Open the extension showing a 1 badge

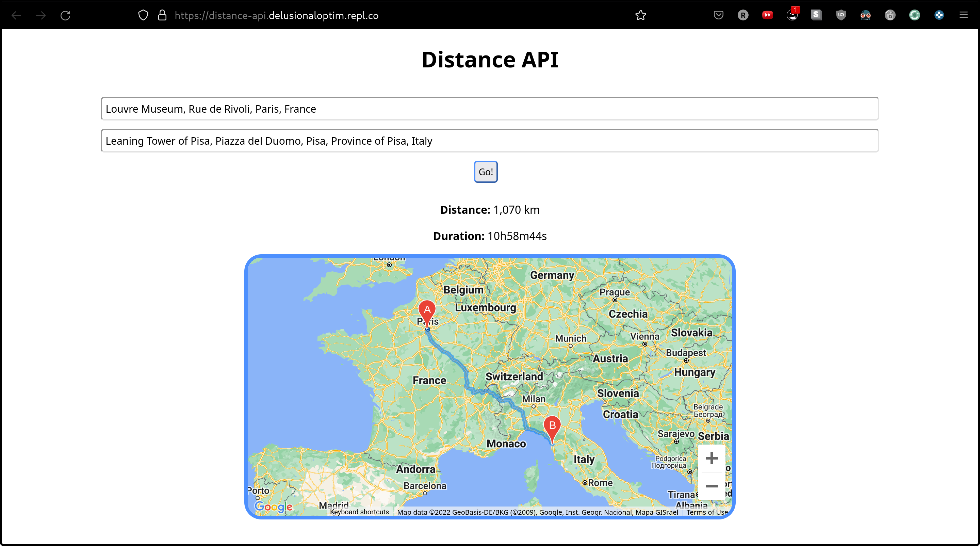click(792, 15)
